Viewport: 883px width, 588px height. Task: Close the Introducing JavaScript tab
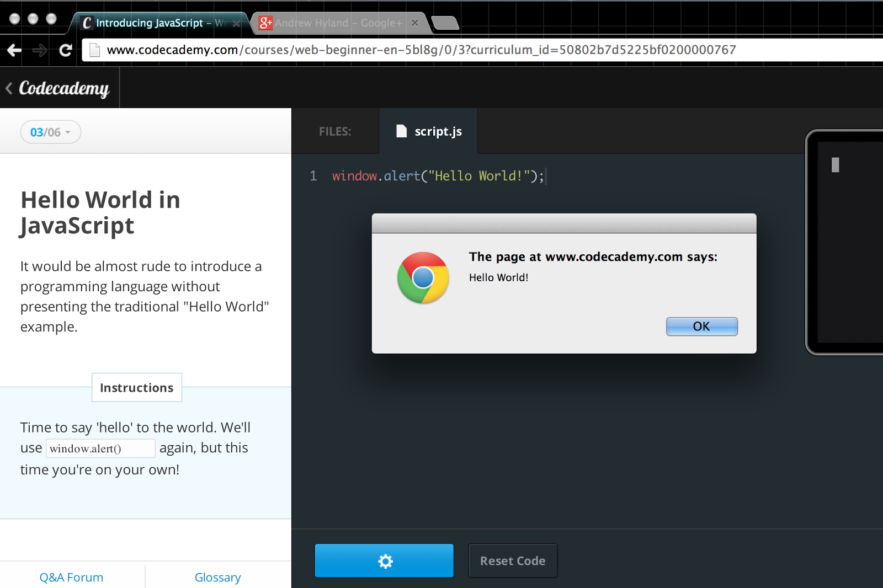coord(236,23)
